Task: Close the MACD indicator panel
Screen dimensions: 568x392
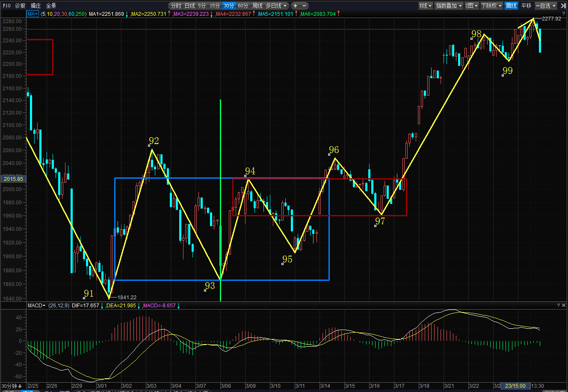Action: [564, 305]
